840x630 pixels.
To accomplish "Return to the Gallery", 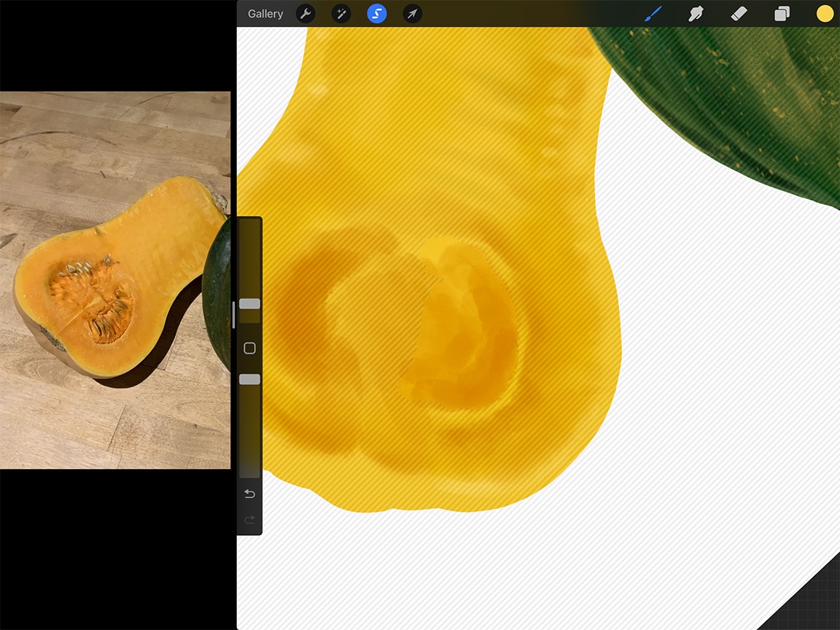I will 265,13.
